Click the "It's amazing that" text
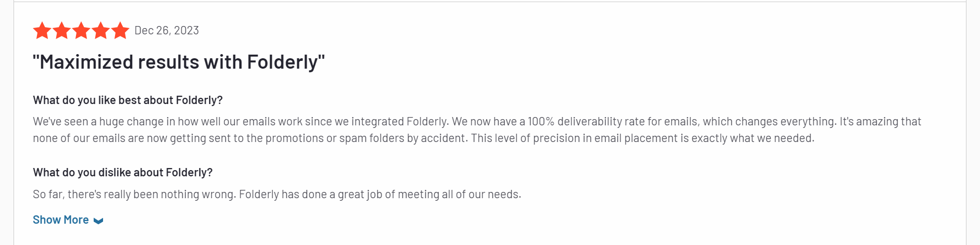This screenshot has width=980, height=245. pos(880,122)
